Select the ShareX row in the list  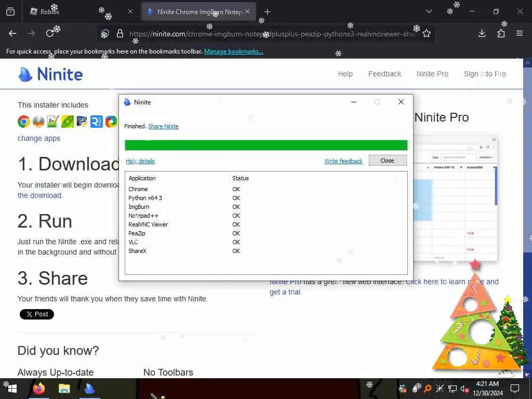pyautogui.click(x=266, y=251)
